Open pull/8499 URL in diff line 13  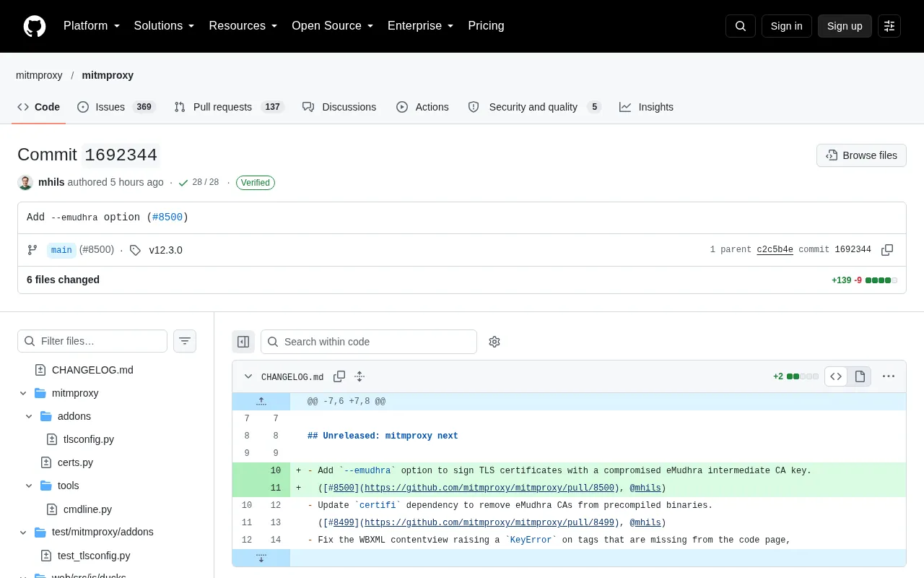[x=489, y=522]
